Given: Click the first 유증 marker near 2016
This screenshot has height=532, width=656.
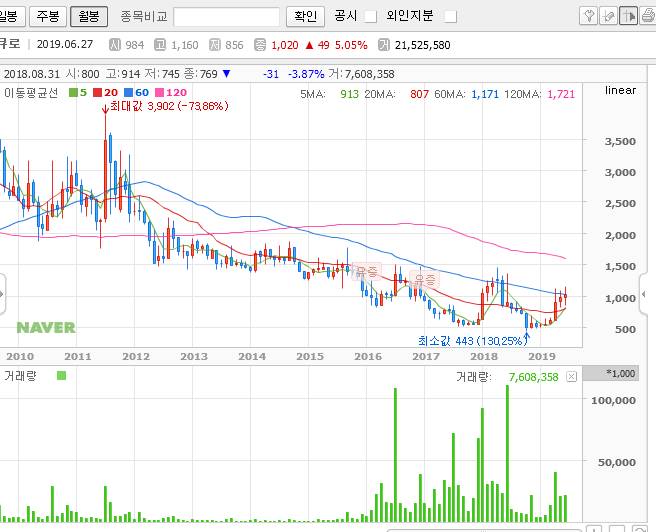Looking at the screenshot, I should coord(367,271).
